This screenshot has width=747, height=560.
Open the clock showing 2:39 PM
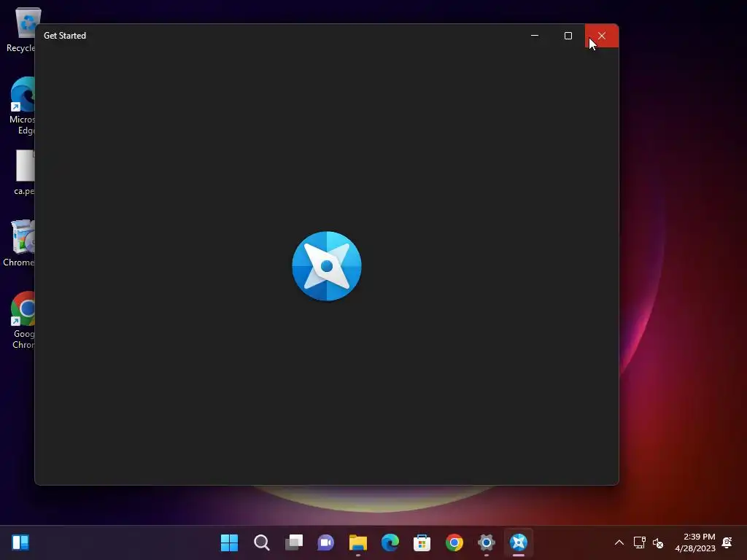(x=695, y=542)
